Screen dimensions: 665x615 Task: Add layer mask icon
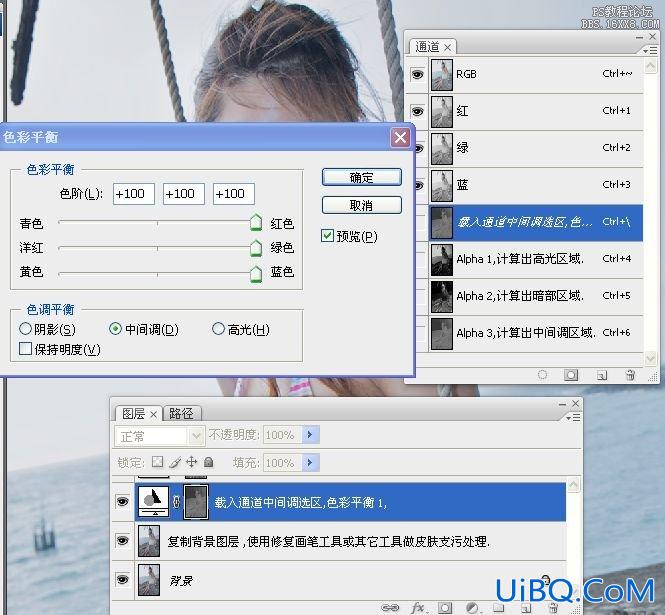pyautogui.click(x=445, y=608)
